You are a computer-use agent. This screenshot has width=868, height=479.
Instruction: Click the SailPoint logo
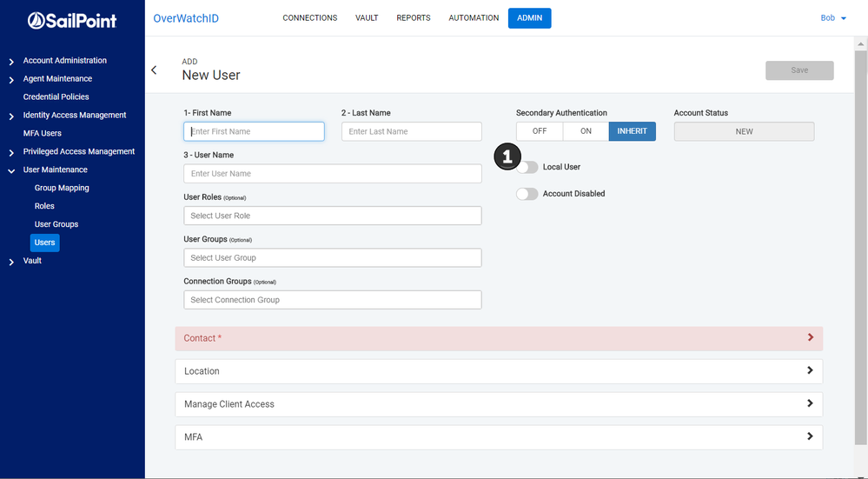pos(72,19)
